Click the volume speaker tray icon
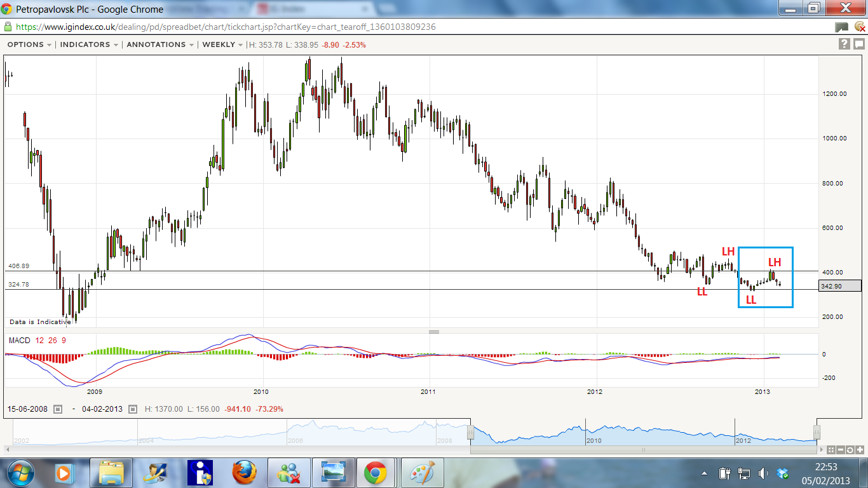The image size is (868, 488). click(763, 473)
